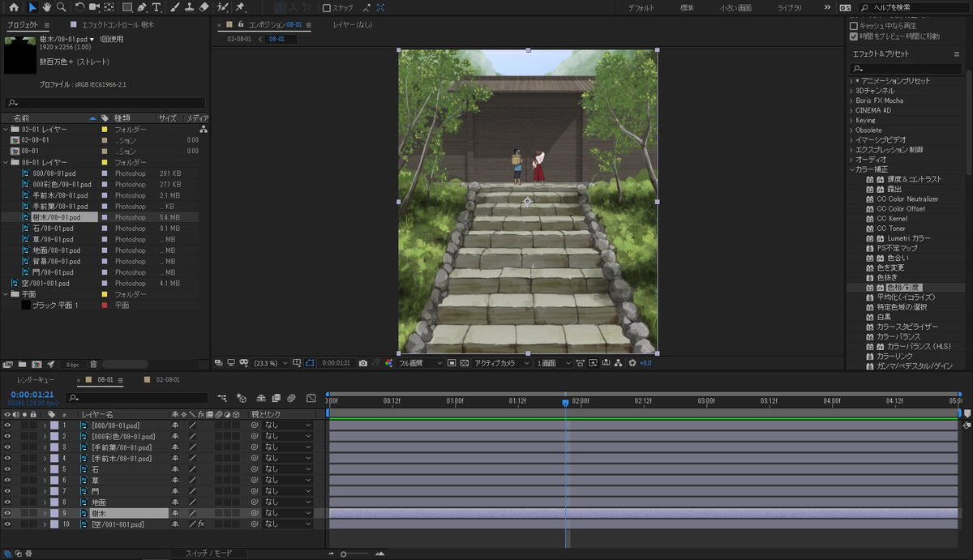
Task: Expand the Keying effects category
Action: coord(851,120)
